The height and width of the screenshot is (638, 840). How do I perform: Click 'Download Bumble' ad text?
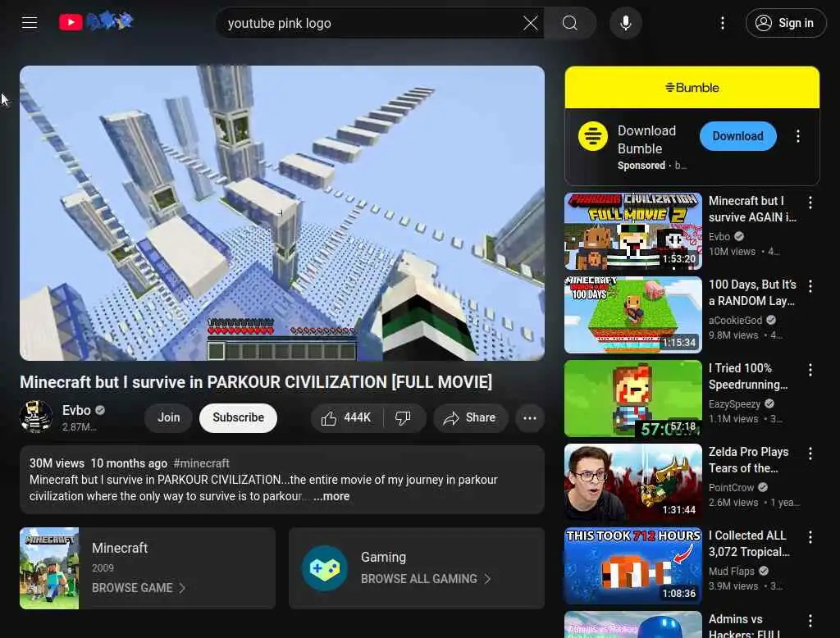(646, 139)
